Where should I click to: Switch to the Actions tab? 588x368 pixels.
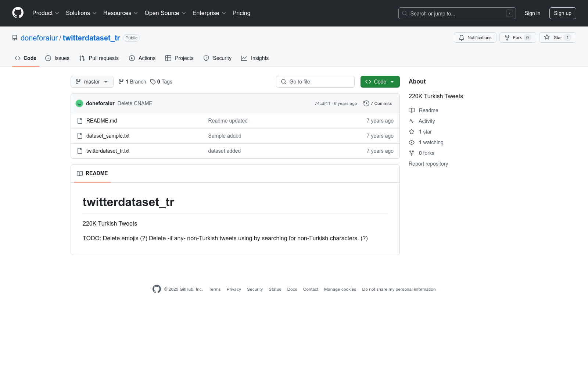pyautogui.click(x=142, y=58)
